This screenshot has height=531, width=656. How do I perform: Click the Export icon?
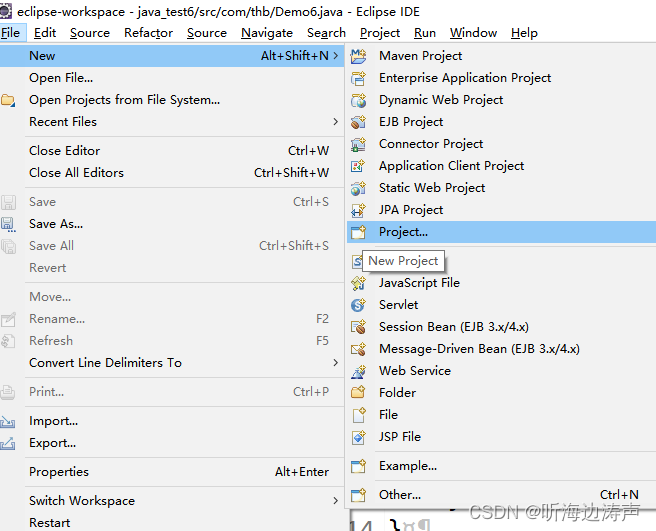8,444
